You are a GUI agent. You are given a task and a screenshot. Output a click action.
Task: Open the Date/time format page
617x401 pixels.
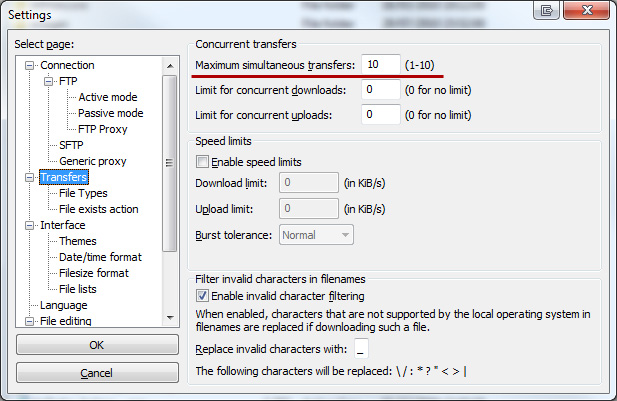100,257
